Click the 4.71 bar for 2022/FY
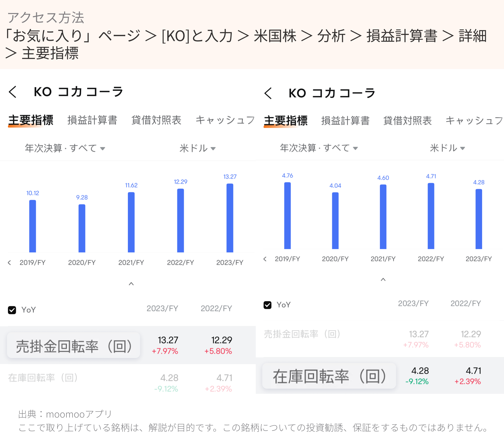The image size is (504, 446). [431, 216]
